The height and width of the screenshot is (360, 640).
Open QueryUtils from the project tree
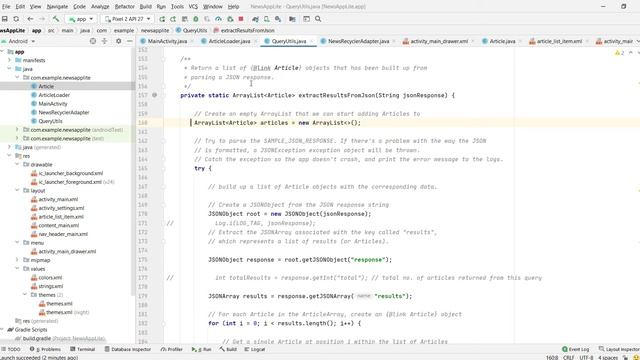click(x=50, y=121)
